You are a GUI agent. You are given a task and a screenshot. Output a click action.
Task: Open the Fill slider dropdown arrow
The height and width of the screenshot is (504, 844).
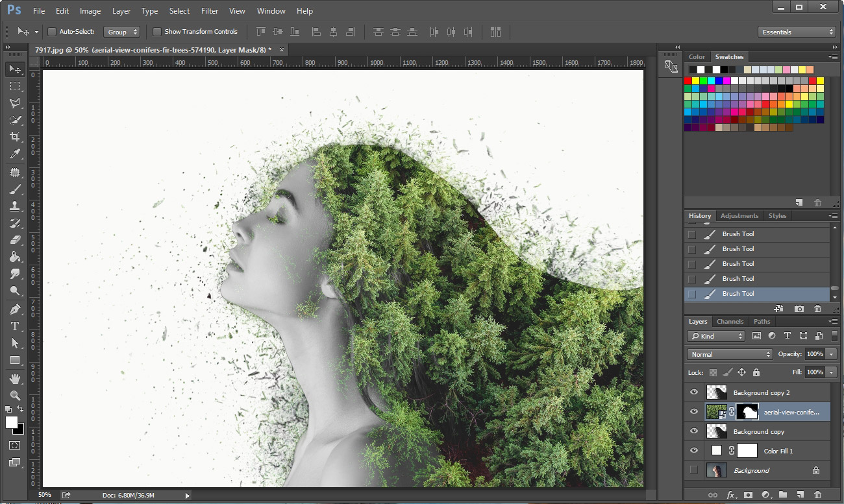click(832, 372)
